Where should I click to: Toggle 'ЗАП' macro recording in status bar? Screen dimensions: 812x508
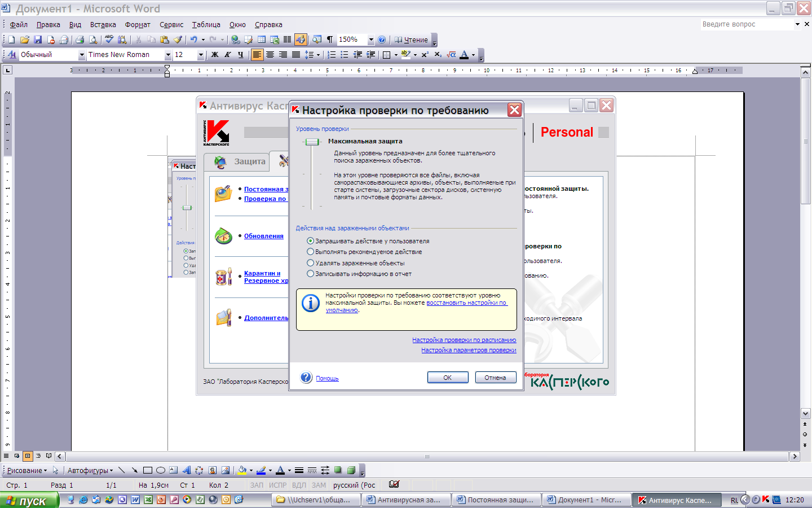(257, 485)
